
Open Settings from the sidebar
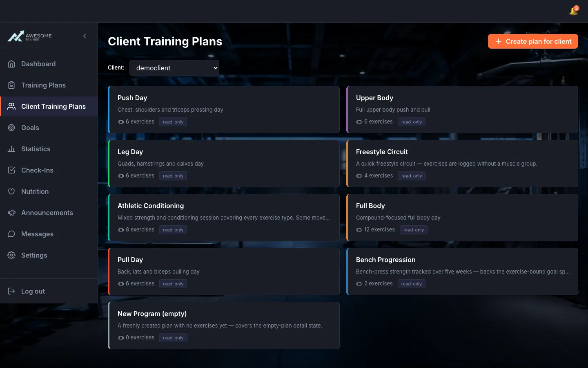[x=49, y=255]
